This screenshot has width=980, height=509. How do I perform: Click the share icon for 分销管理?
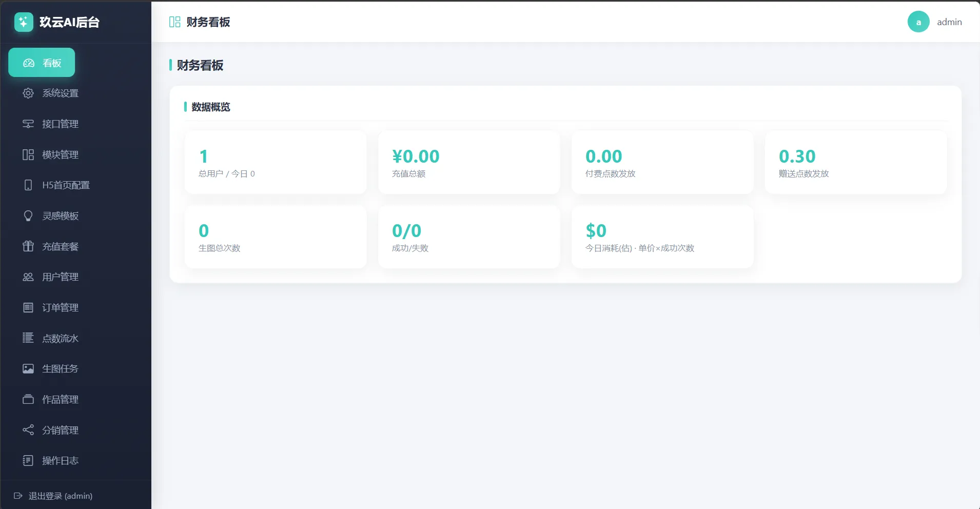pos(28,429)
